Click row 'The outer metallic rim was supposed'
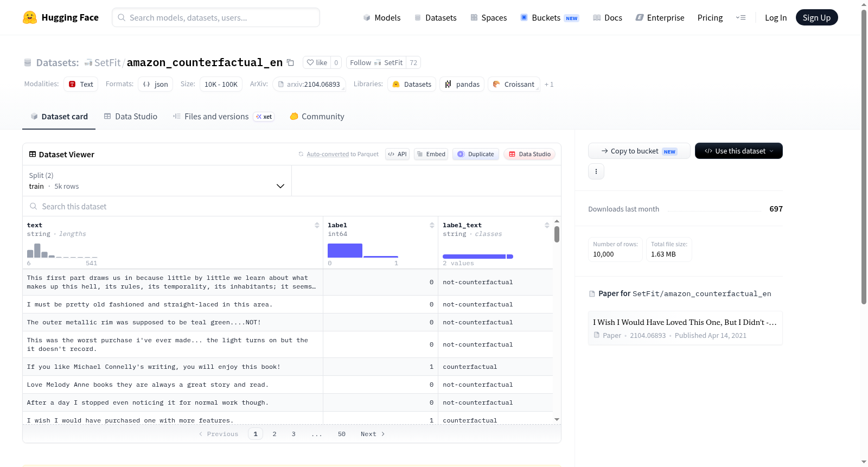Image resolution: width=868 pixels, height=467 pixels. [x=288, y=322]
